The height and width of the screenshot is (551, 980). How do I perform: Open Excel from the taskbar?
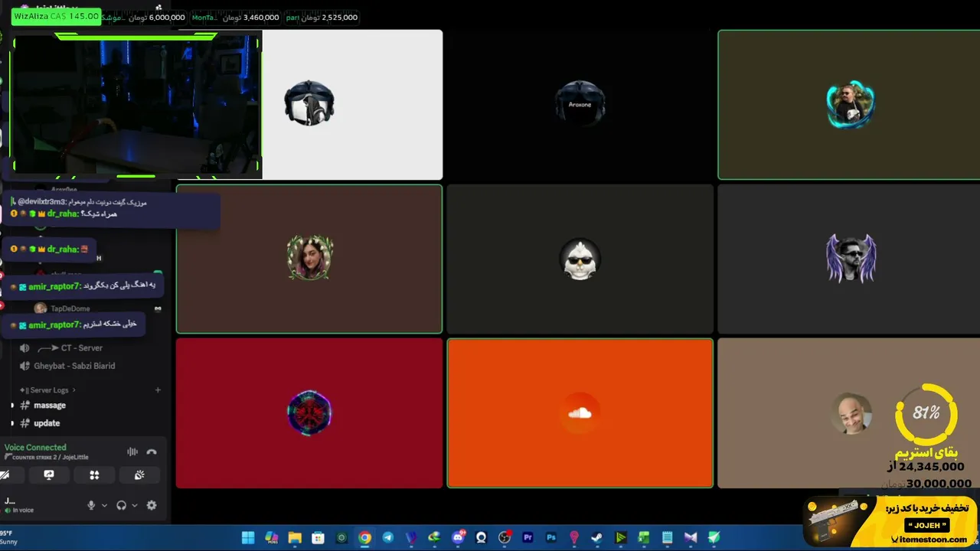644,537
